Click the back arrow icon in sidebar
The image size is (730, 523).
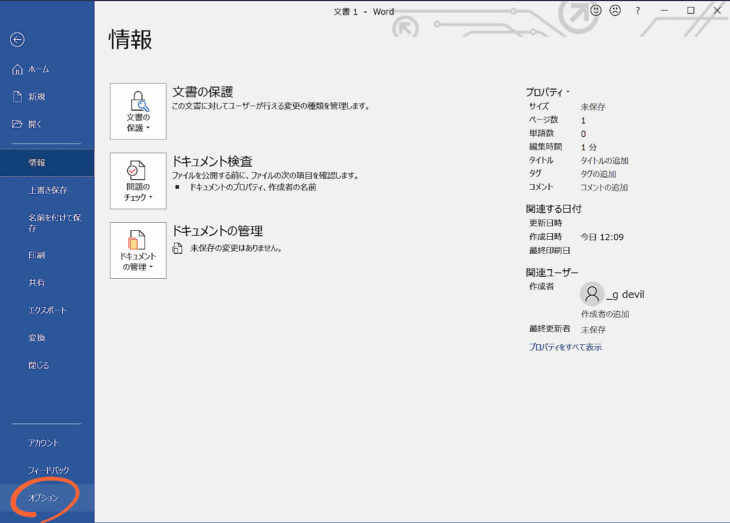[x=17, y=40]
